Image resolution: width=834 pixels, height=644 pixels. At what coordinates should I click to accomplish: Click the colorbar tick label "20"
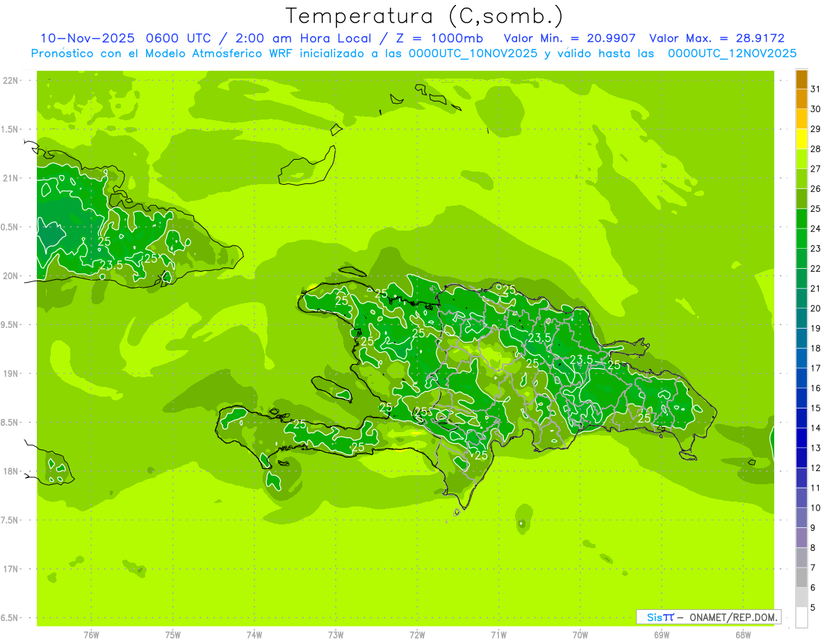tap(816, 308)
